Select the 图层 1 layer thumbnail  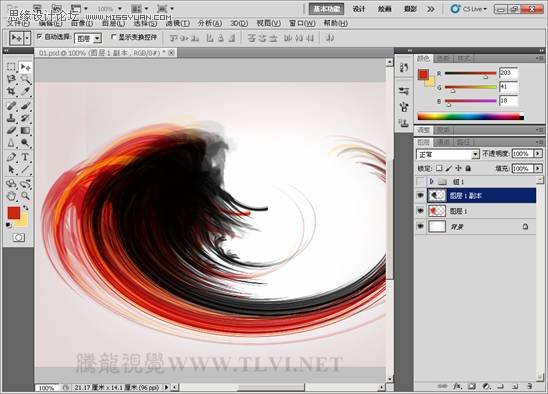pyautogui.click(x=437, y=211)
